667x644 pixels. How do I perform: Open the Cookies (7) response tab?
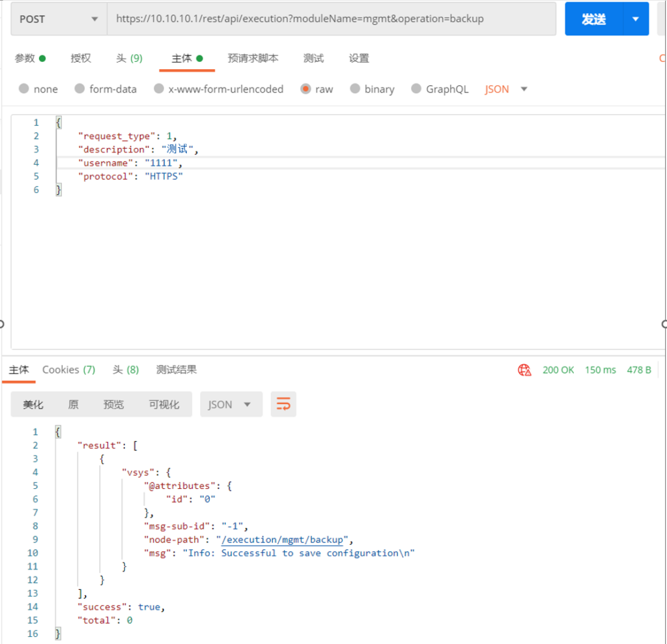coord(69,370)
